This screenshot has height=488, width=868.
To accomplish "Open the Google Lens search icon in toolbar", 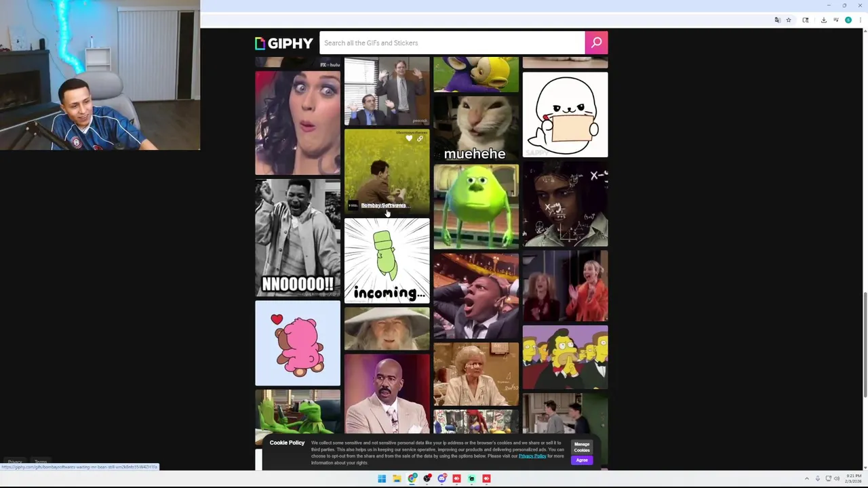I will (806, 20).
